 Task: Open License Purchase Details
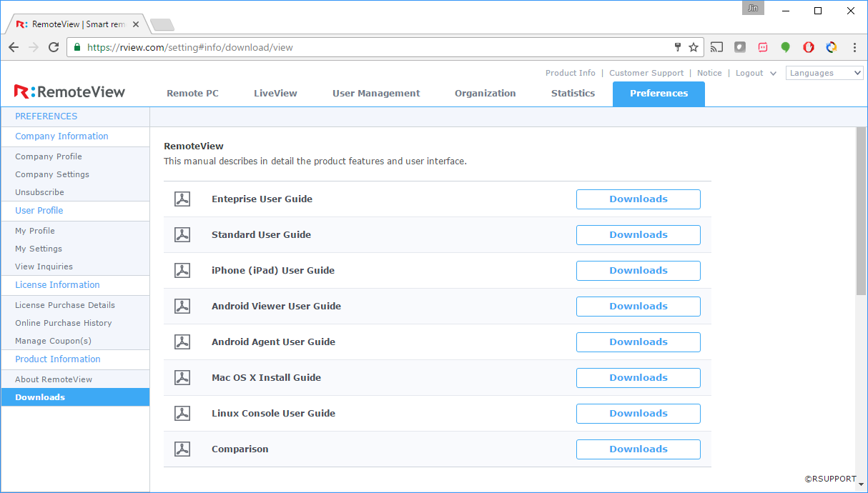point(65,305)
